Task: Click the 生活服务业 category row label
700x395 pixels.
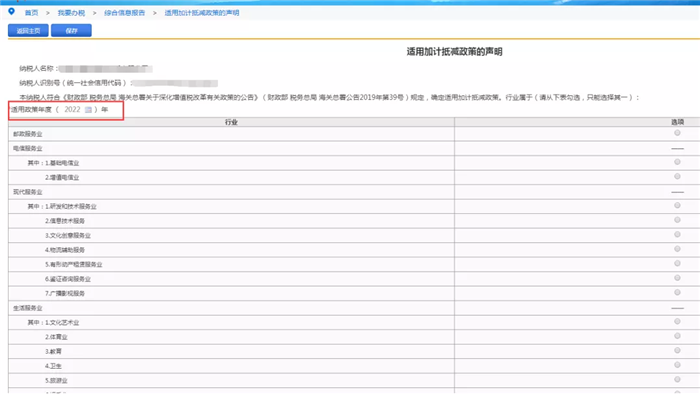Action: 28,308
